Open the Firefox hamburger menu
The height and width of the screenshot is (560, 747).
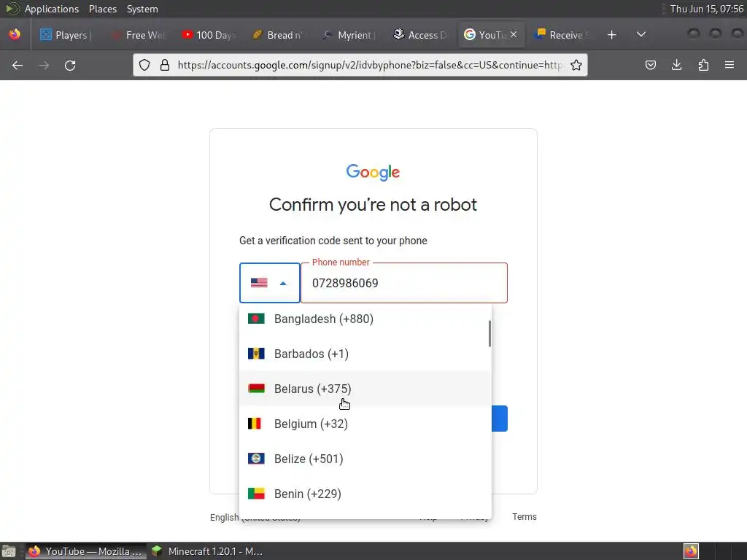[729, 65]
